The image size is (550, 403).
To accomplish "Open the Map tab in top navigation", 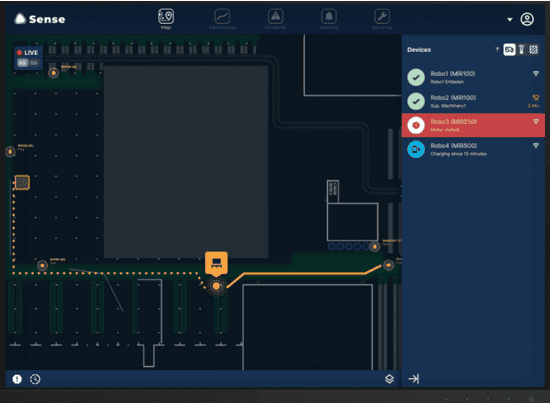I will pos(166,19).
